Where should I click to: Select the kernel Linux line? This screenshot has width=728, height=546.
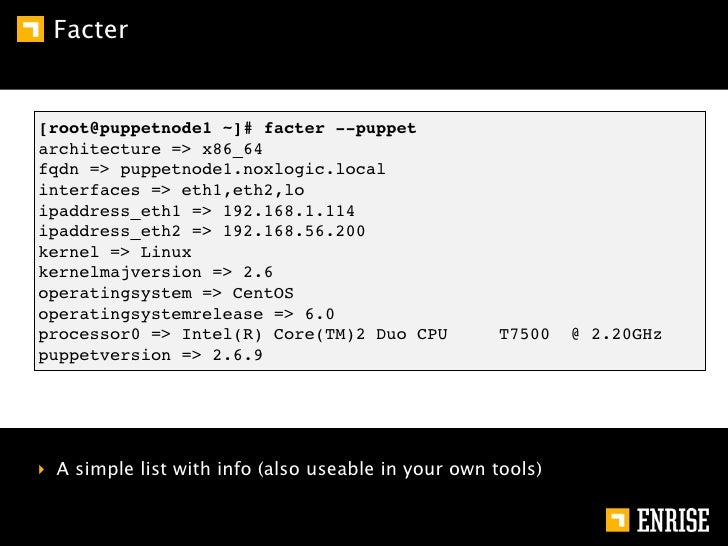pyautogui.click(x=115, y=252)
